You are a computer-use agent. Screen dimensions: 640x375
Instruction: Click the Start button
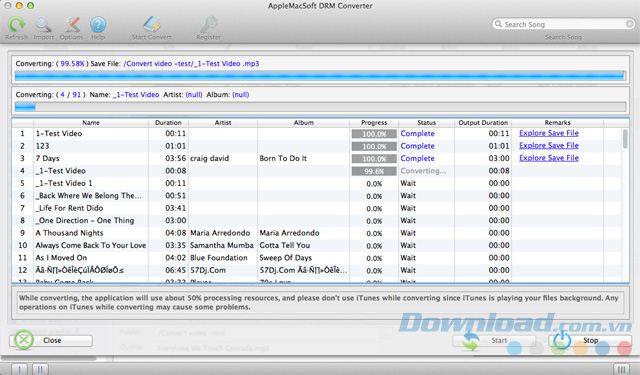click(x=494, y=340)
